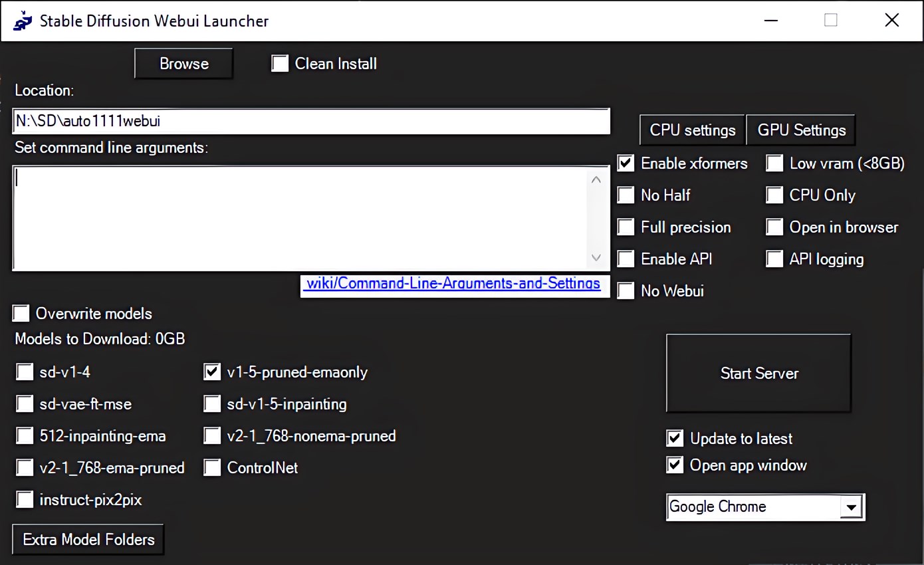924x565 pixels.
Task: Uncheck the v1-5-pruned-emaonly model
Action: (212, 372)
